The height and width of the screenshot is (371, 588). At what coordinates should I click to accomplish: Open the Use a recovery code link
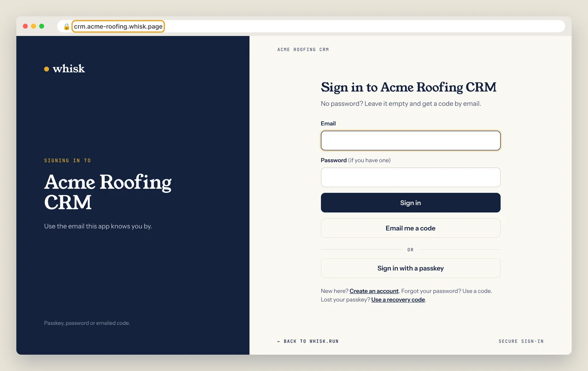398,300
